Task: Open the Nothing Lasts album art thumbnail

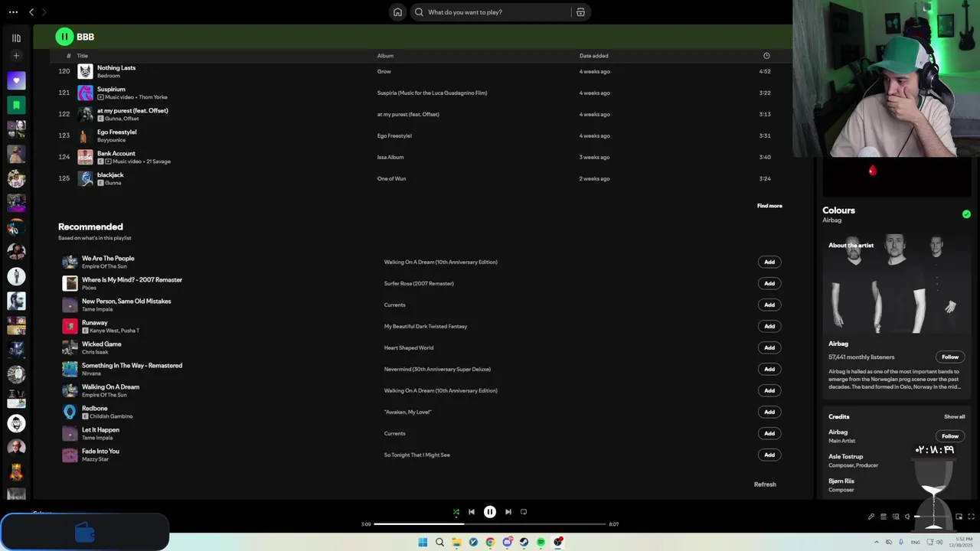Action: tap(85, 71)
